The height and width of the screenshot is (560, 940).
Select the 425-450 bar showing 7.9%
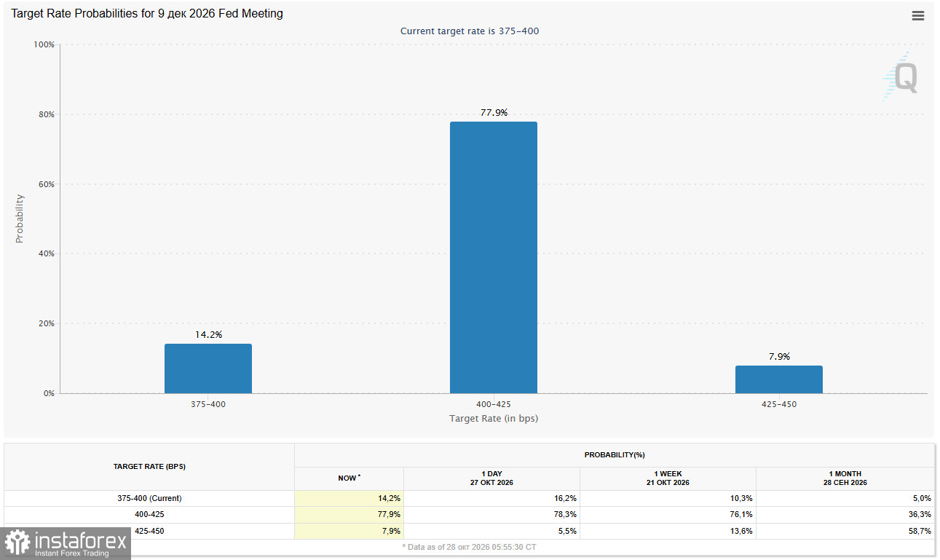(779, 379)
